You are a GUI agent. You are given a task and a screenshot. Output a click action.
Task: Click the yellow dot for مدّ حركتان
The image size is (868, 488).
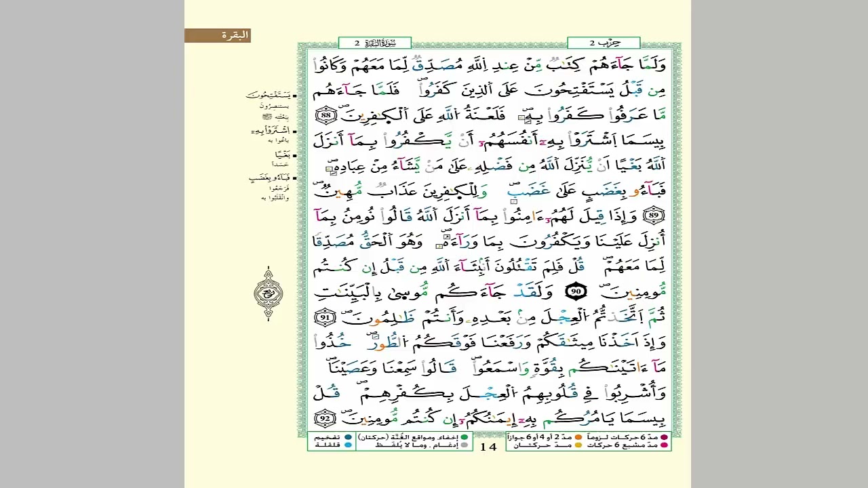(578, 445)
